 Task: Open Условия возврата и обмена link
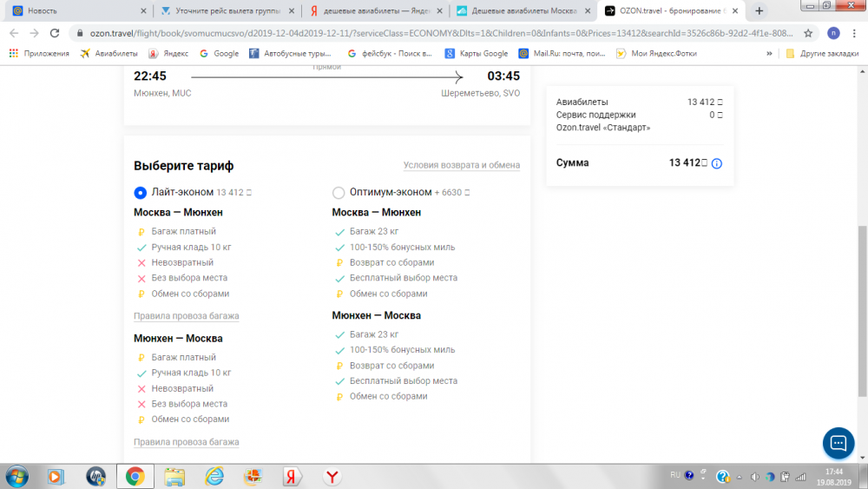pyautogui.click(x=462, y=165)
